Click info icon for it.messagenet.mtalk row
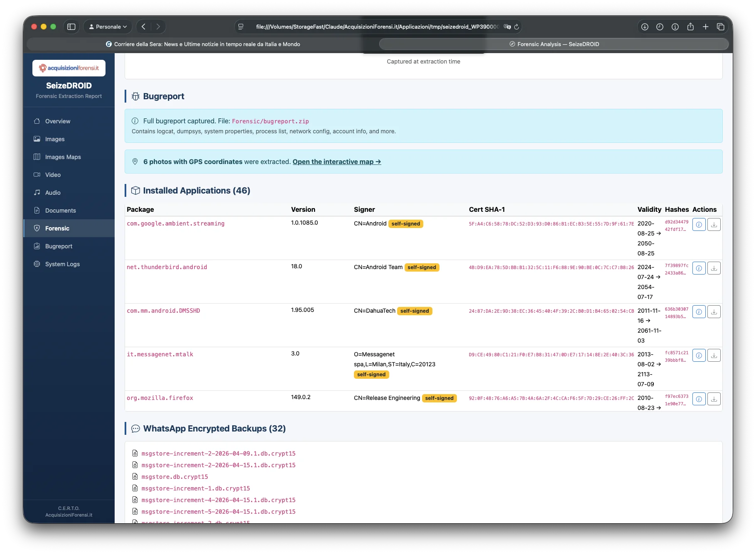Viewport: 756px width, 554px height. point(699,355)
